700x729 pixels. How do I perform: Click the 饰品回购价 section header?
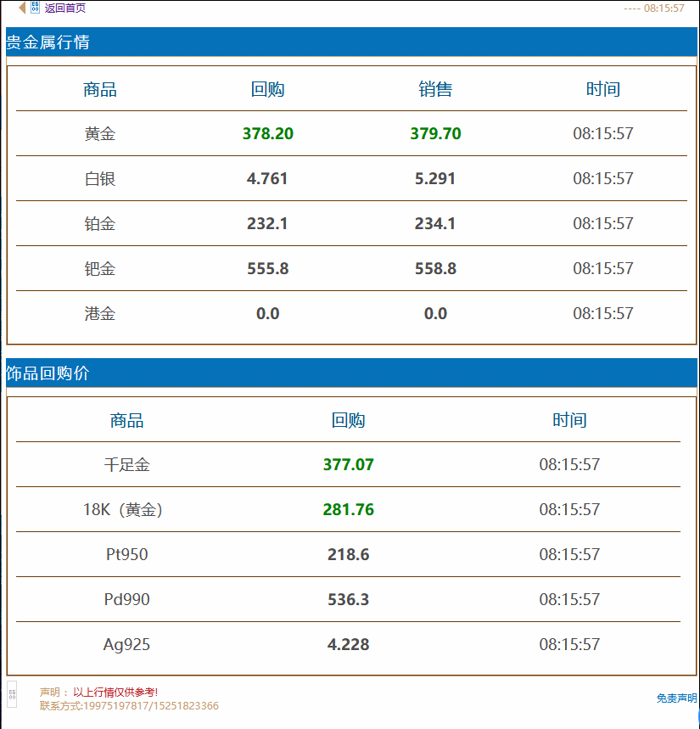pyautogui.click(x=48, y=373)
